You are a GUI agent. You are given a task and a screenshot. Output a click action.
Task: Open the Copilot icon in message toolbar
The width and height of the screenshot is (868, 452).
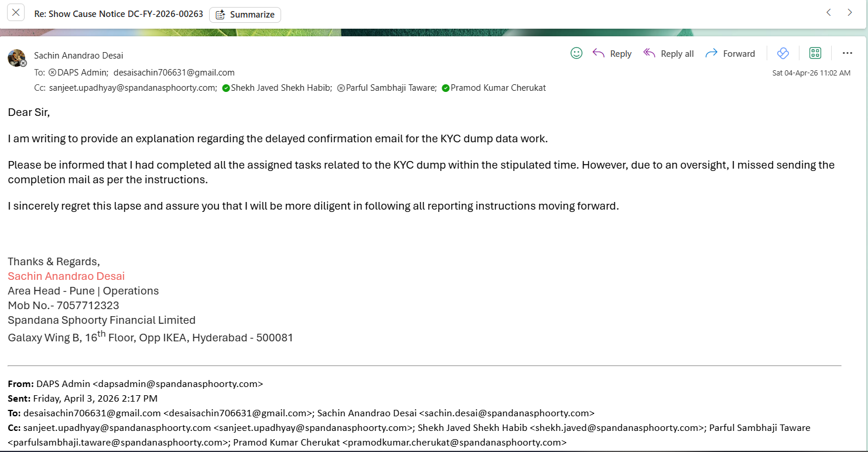pyautogui.click(x=783, y=53)
